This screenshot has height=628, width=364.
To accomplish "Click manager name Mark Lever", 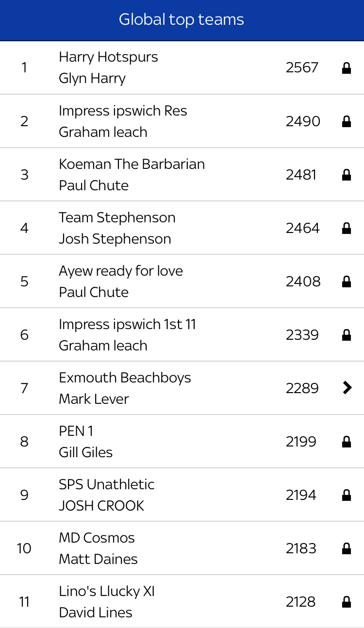I will tap(94, 399).
